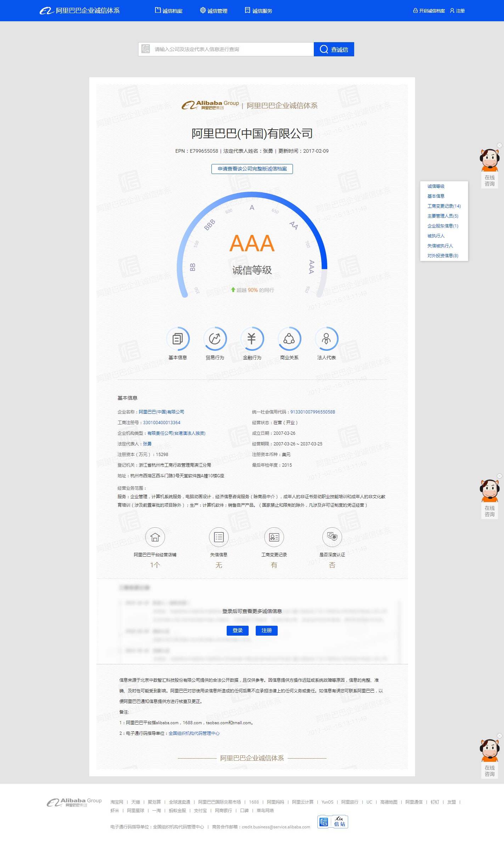Jump to 工商变更记录(14) in side navigation
504x850 pixels.
(x=444, y=206)
